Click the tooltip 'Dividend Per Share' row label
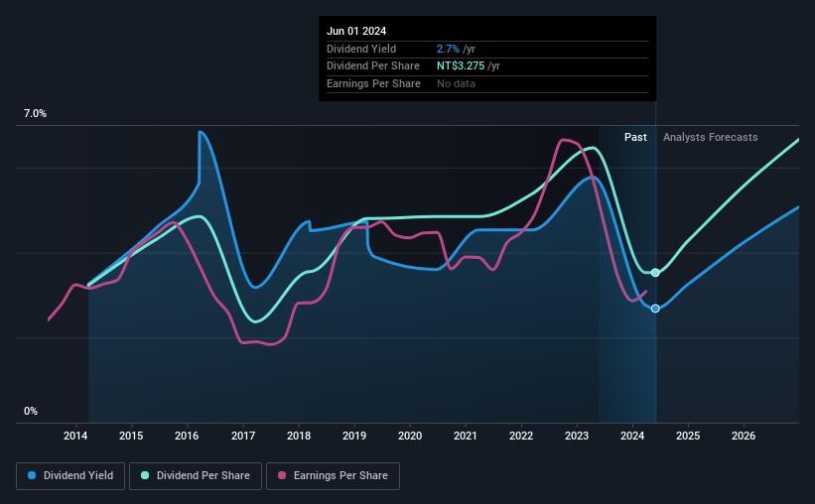This screenshot has width=815, height=504. [x=372, y=66]
